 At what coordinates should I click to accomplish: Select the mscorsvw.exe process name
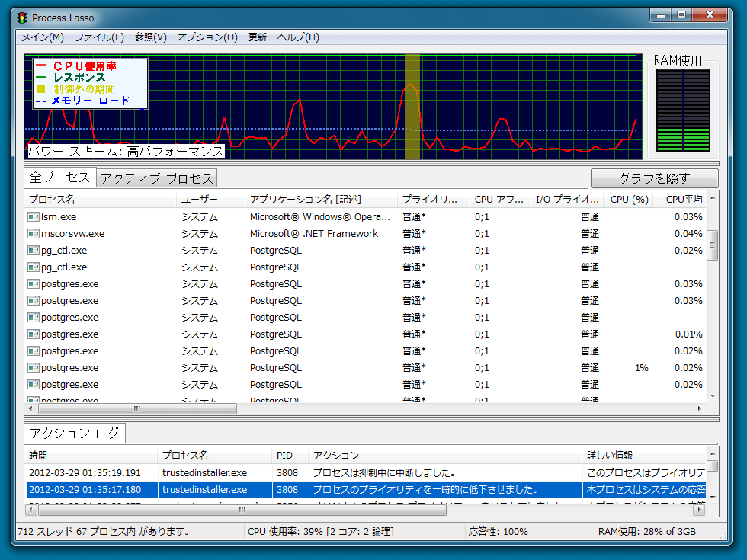point(73,234)
